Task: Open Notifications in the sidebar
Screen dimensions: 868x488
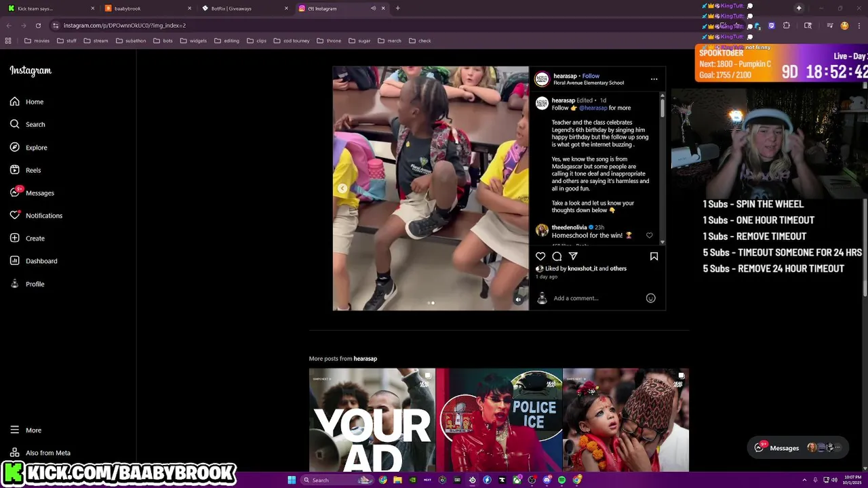Action: (37, 216)
